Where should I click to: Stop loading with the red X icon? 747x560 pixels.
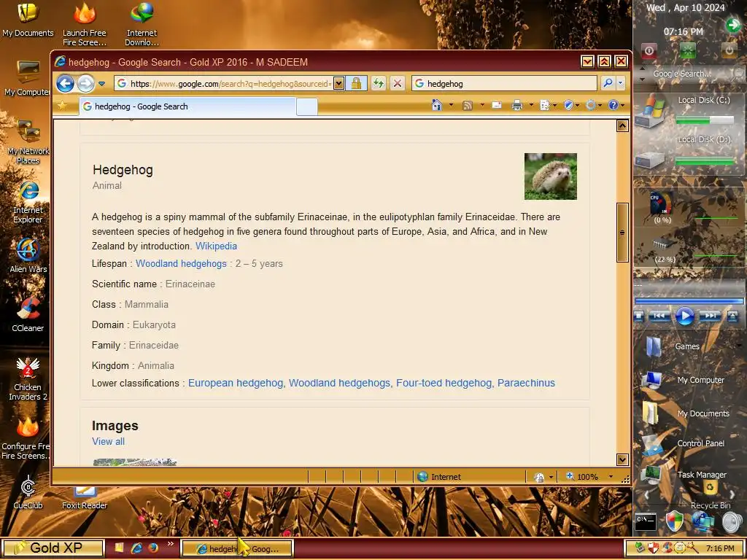coord(398,83)
